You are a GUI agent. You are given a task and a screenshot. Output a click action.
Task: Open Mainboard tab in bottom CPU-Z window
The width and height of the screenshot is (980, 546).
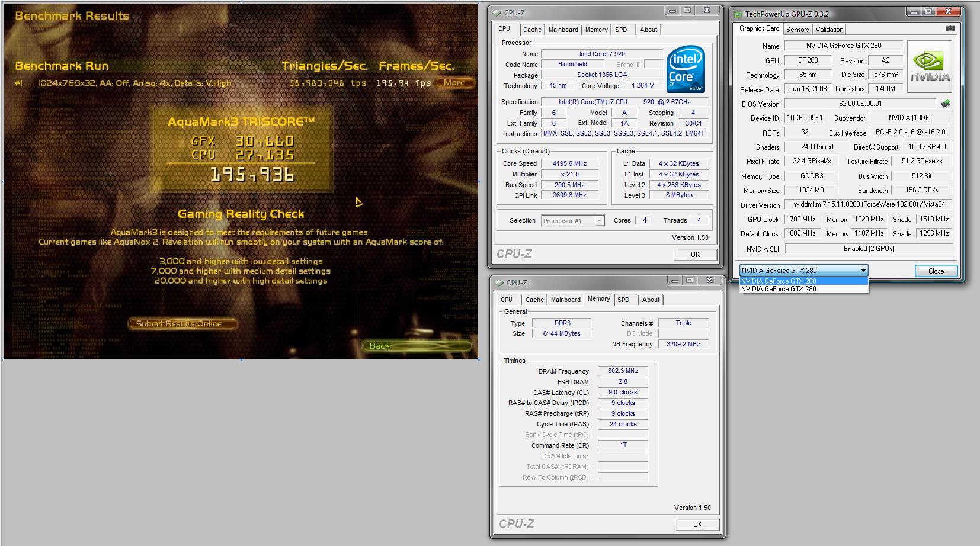point(565,300)
